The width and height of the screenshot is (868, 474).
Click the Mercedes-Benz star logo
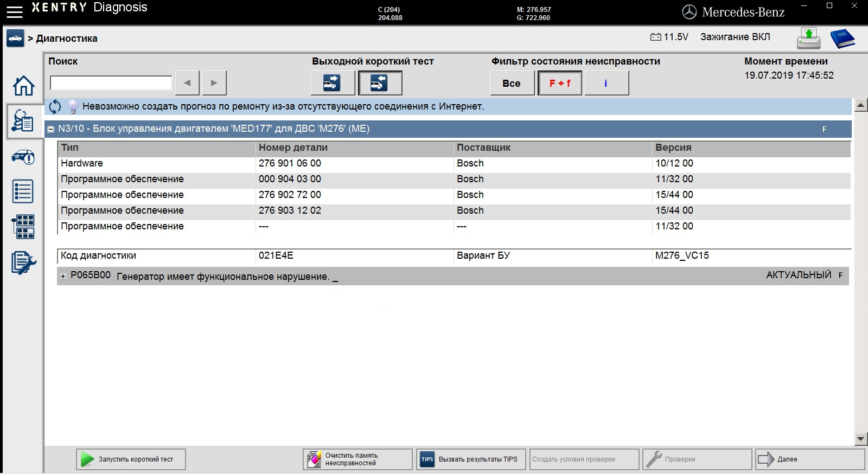click(x=689, y=12)
